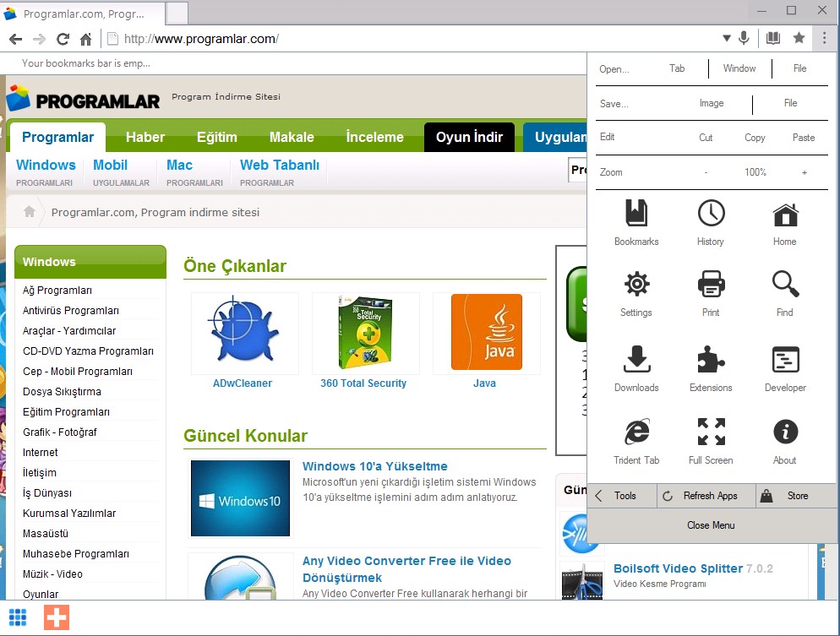Click the home icon in toolbar
Image resolution: width=840 pixels, height=636 pixels.
(85, 39)
